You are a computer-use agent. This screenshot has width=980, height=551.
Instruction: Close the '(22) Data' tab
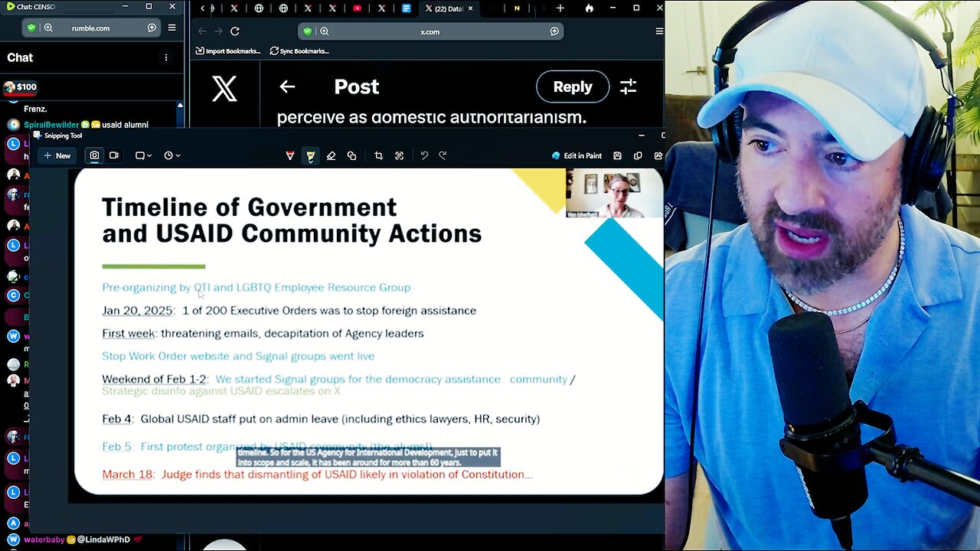click(x=470, y=8)
